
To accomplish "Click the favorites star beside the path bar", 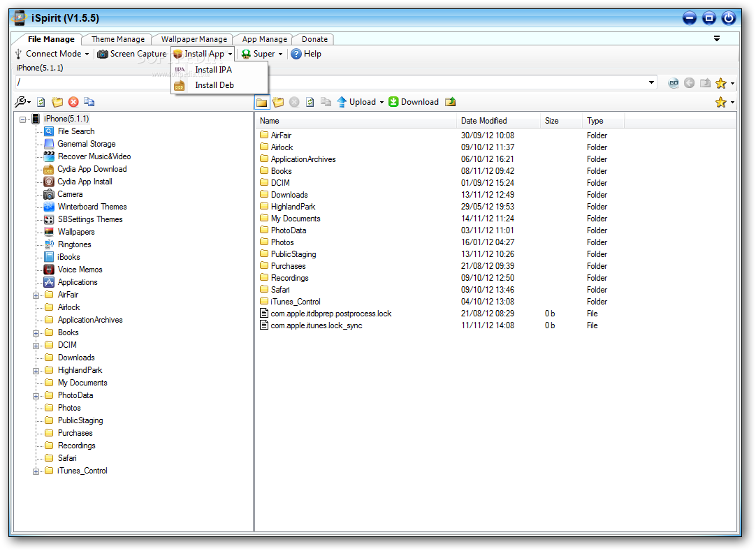I will pos(721,83).
